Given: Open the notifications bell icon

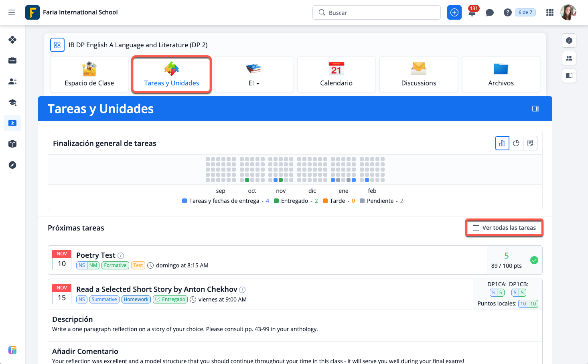Looking at the screenshot, I should (472, 13).
